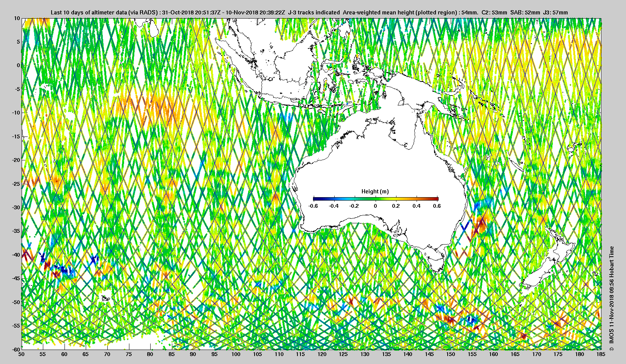Click latitude axis label '-50'
This screenshot has width=626, height=364.
(16, 302)
